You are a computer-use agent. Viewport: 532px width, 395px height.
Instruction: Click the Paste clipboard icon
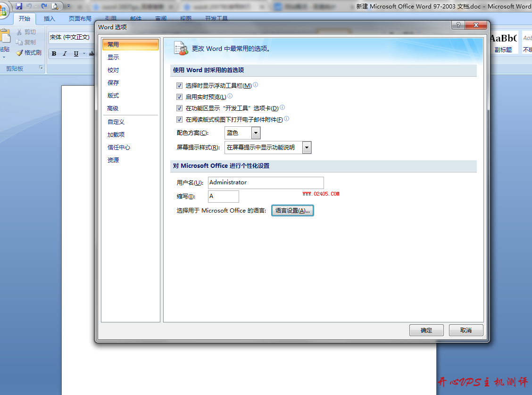(4, 36)
